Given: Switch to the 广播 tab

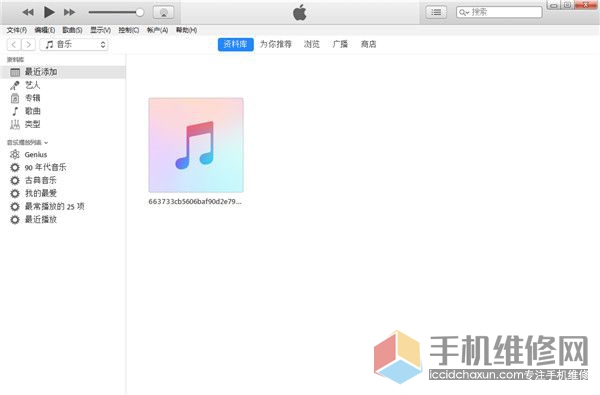Looking at the screenshot, I should coord(340,44).
